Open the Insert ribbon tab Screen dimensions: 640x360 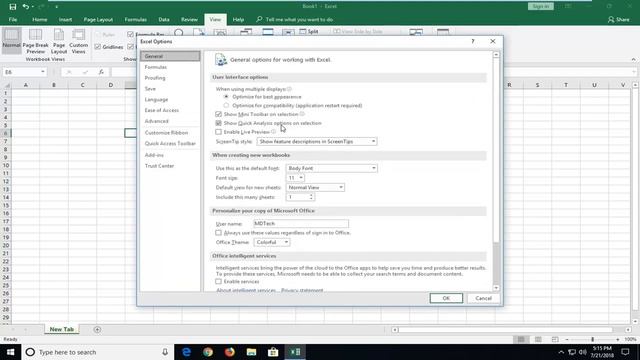click(65, 19)
